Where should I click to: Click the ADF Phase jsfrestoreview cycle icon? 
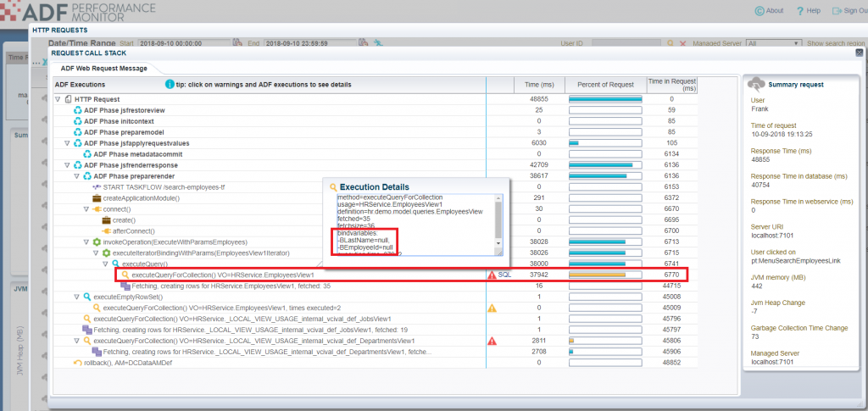[x=77, y=110]
